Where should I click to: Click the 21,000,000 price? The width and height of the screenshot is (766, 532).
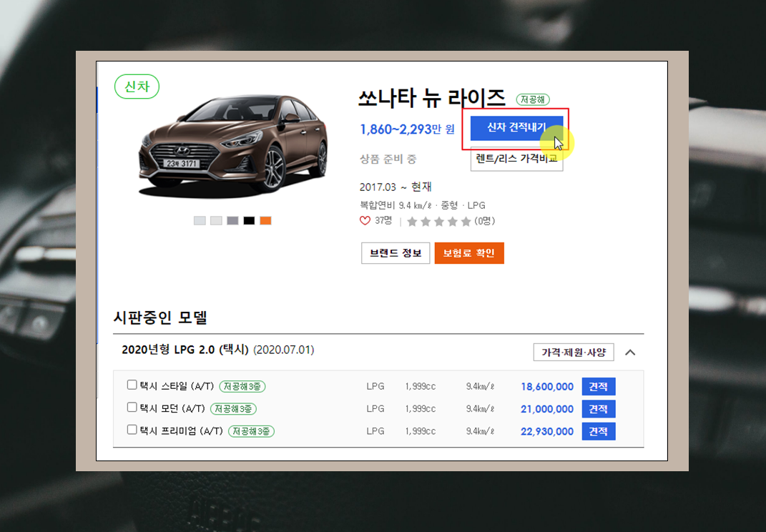(x=547, y=410)
